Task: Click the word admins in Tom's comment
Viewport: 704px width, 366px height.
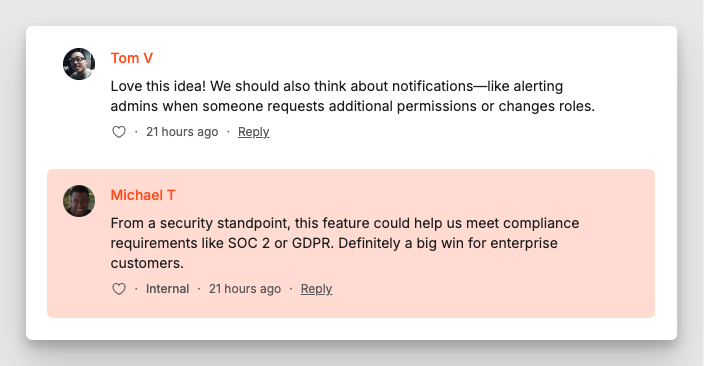Action: [x=134, y=106]
